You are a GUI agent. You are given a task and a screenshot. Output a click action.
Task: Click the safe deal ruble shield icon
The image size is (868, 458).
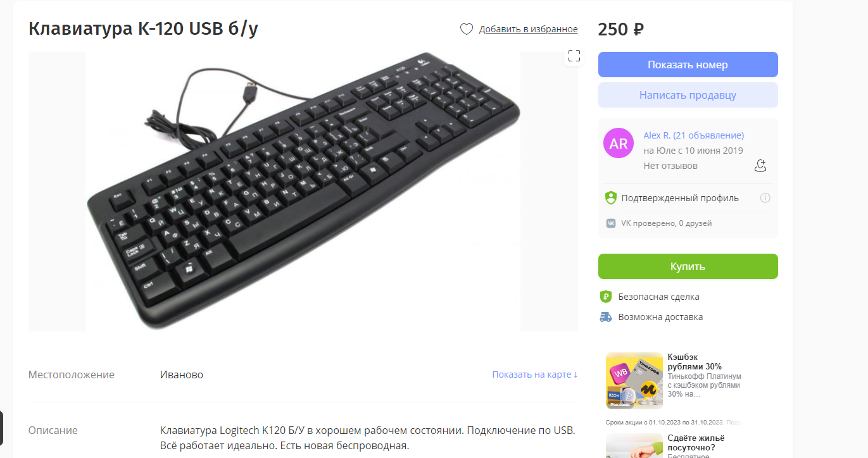coord(606,297)
